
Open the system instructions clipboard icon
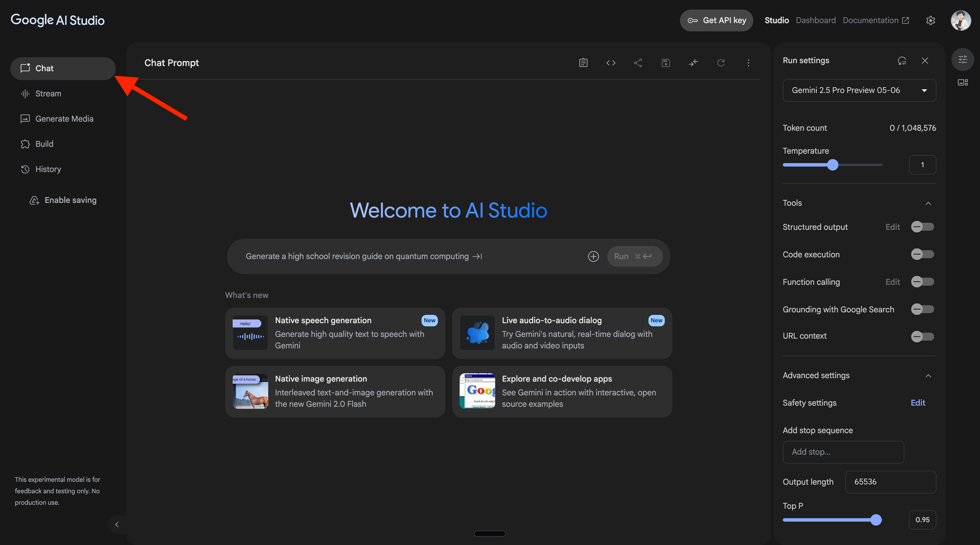[583, 63]
